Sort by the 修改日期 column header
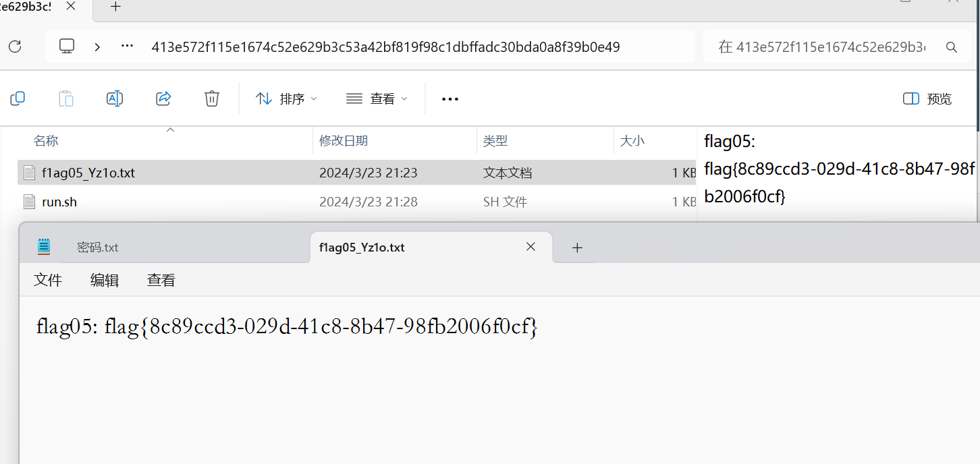This screenshot has width=980, height=464. tap(344, 140)
